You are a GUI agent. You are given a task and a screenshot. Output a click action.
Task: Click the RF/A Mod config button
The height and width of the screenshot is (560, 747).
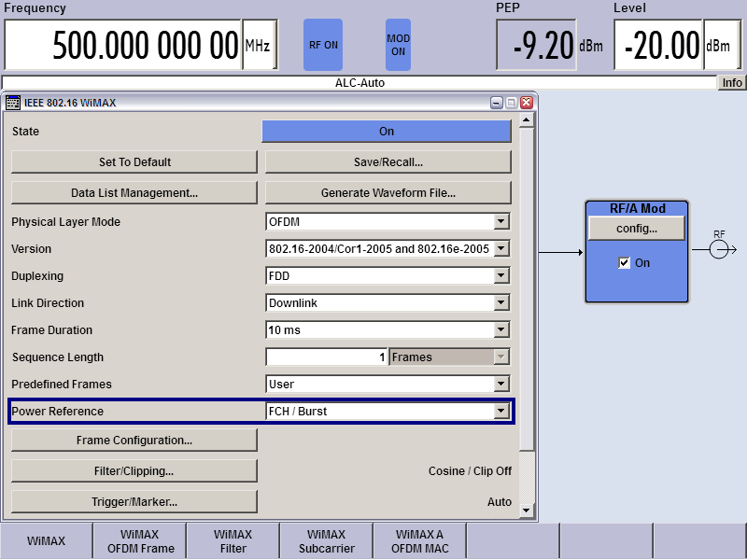point(637,228)
